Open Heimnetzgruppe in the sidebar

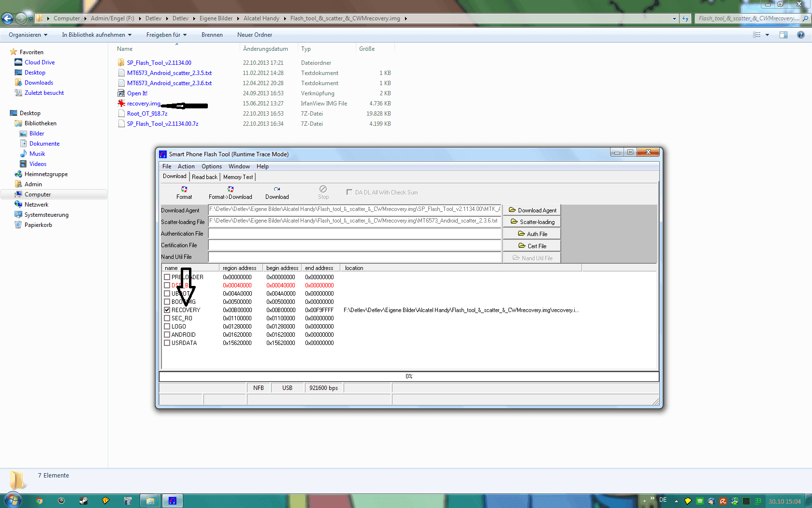(x=46, y=174)
